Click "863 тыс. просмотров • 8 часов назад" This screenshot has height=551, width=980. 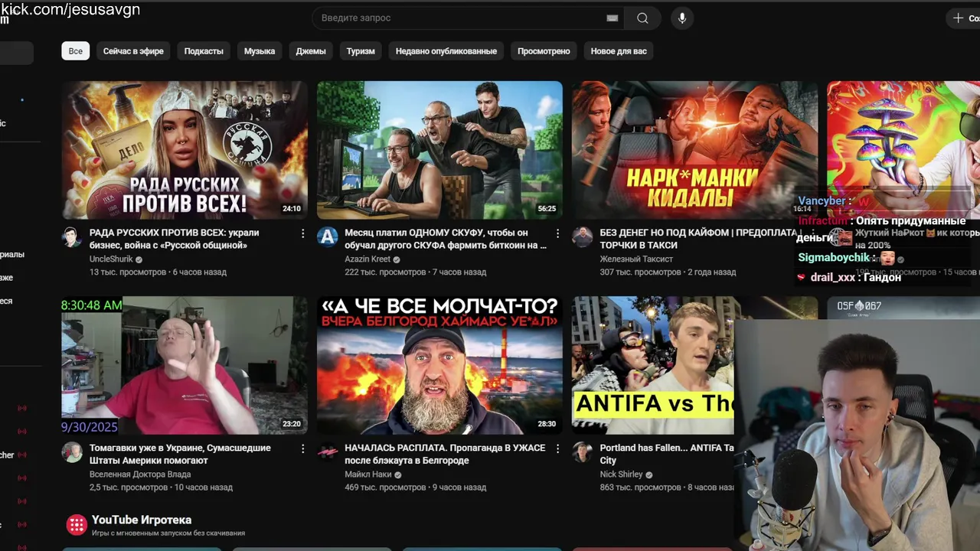tap(667, 487)
